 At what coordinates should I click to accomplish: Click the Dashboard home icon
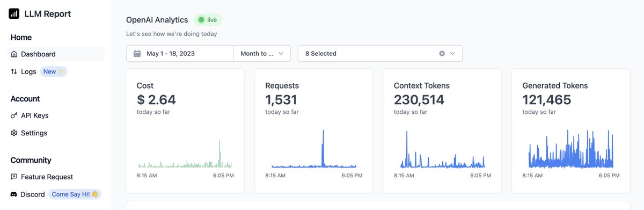tap(14, 54)
